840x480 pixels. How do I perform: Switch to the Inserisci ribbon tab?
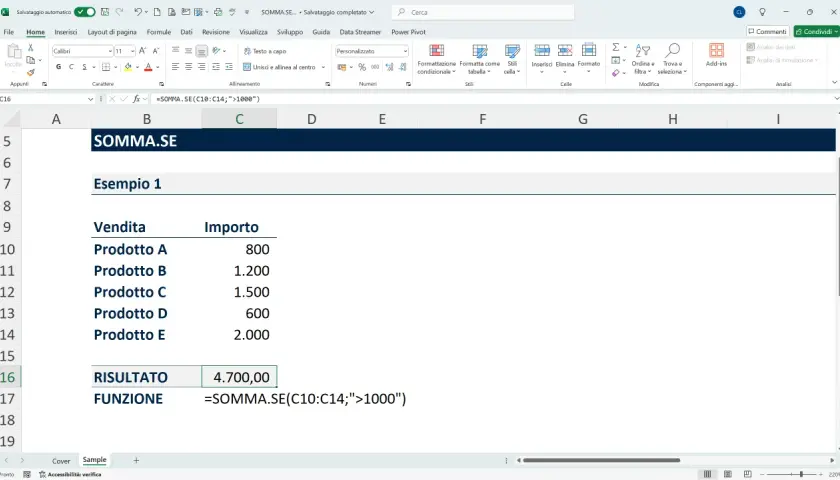point(66,32)
